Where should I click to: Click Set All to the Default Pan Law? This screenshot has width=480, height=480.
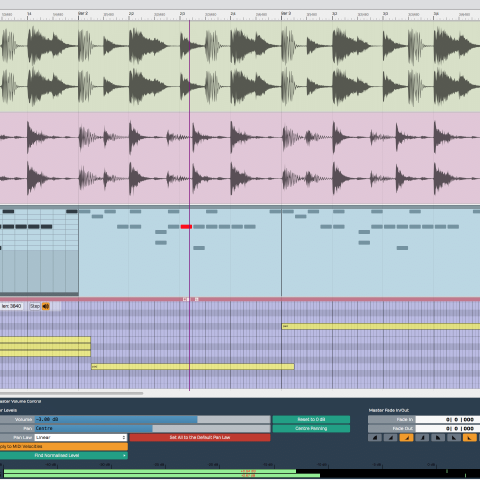(200, 437)
